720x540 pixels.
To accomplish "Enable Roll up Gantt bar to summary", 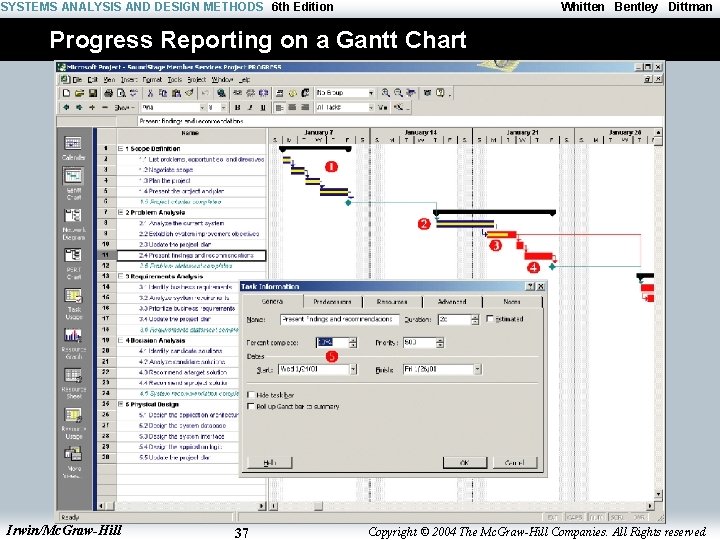I will (x=251, y=406).
